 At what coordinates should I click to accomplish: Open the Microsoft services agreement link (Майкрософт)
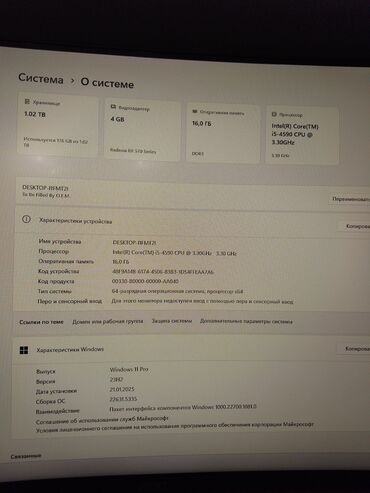[x=102, y=420]
